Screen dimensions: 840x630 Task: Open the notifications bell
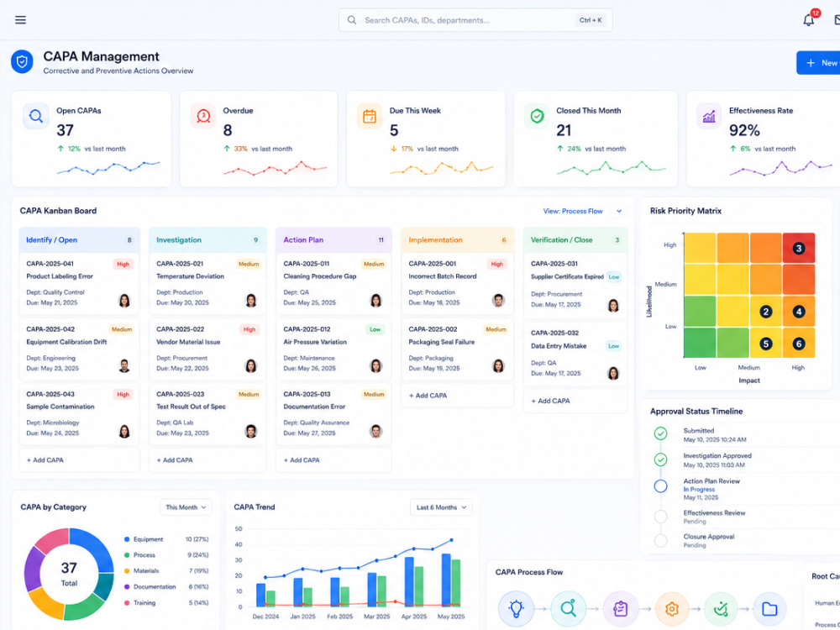808,20
